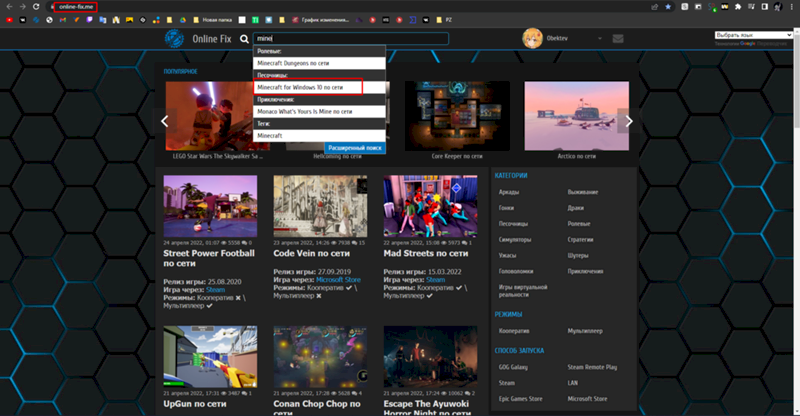Select Minecraft for Windows 10 по сети suggestion

[x=319, y=87]
